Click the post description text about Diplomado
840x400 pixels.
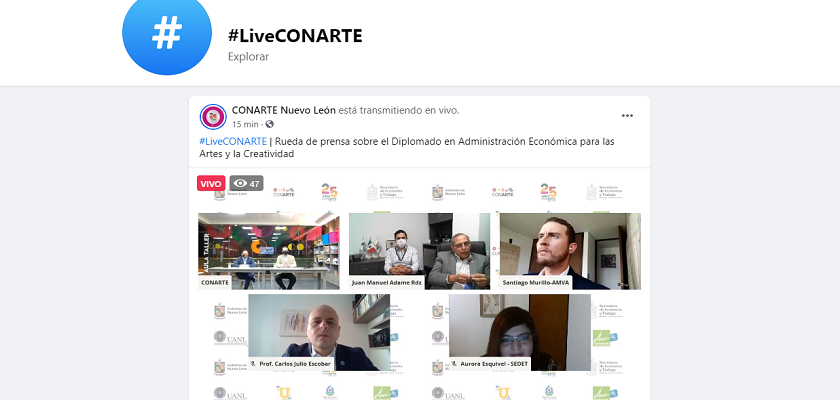click(407, 148)
